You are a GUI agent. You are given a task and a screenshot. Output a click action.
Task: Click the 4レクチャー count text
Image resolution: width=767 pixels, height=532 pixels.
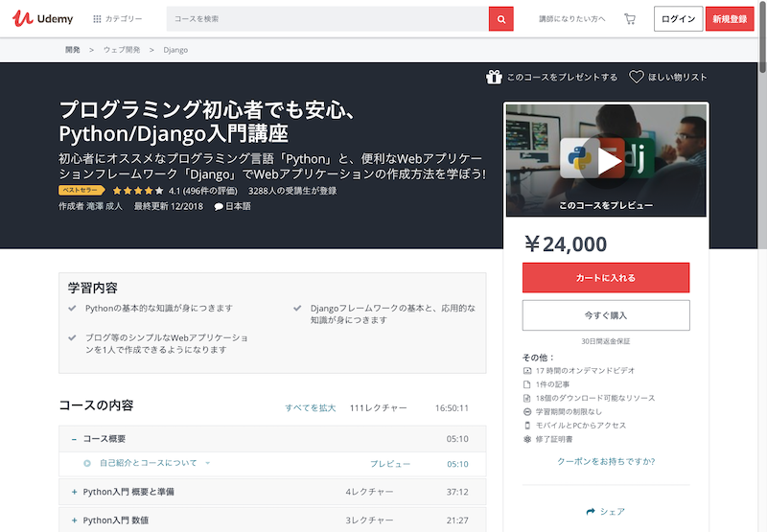(x=369, y=492)
